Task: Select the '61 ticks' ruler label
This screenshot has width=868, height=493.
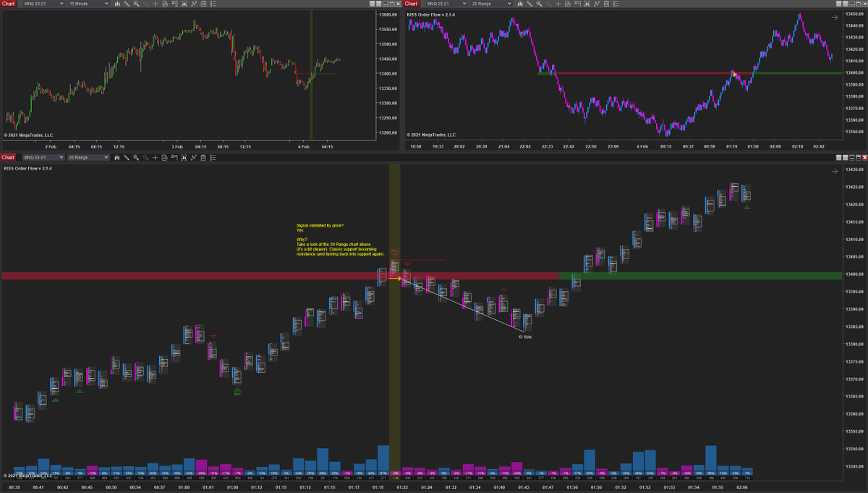Action: pos(525,337)
